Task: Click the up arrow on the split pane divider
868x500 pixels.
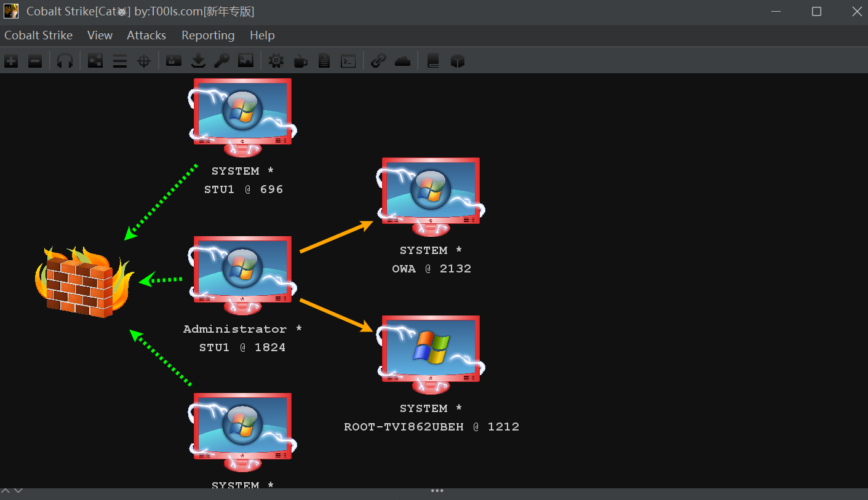Action: 6,490
